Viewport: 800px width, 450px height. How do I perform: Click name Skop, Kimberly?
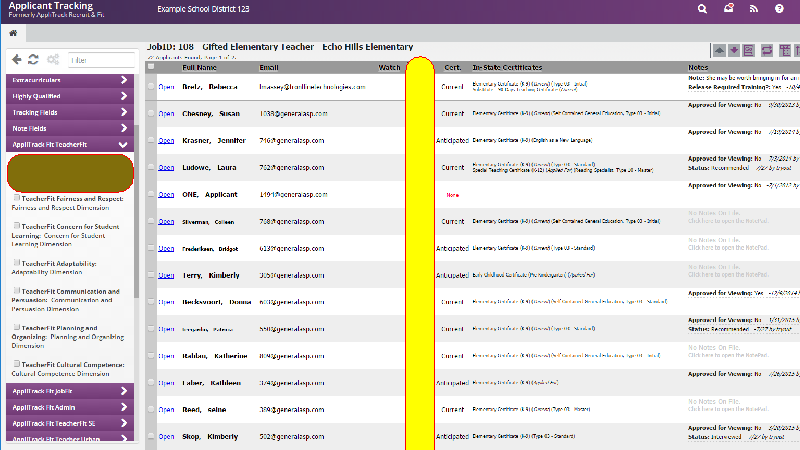210,437
